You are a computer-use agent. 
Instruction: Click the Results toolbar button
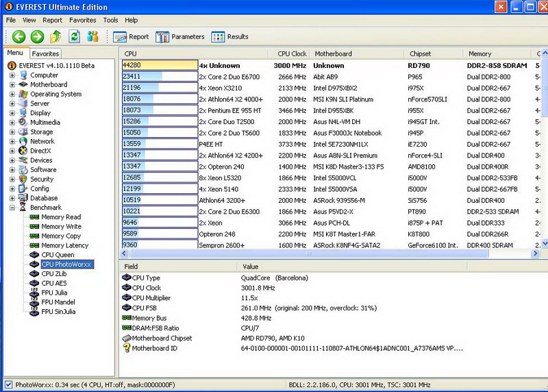229,37
